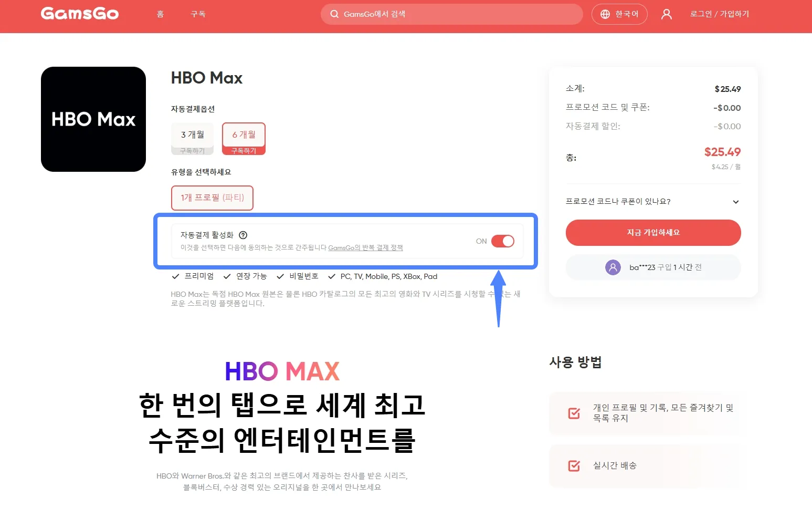
Task: Select the 6개월 subscription option
Action: click(x=244, y=139)
